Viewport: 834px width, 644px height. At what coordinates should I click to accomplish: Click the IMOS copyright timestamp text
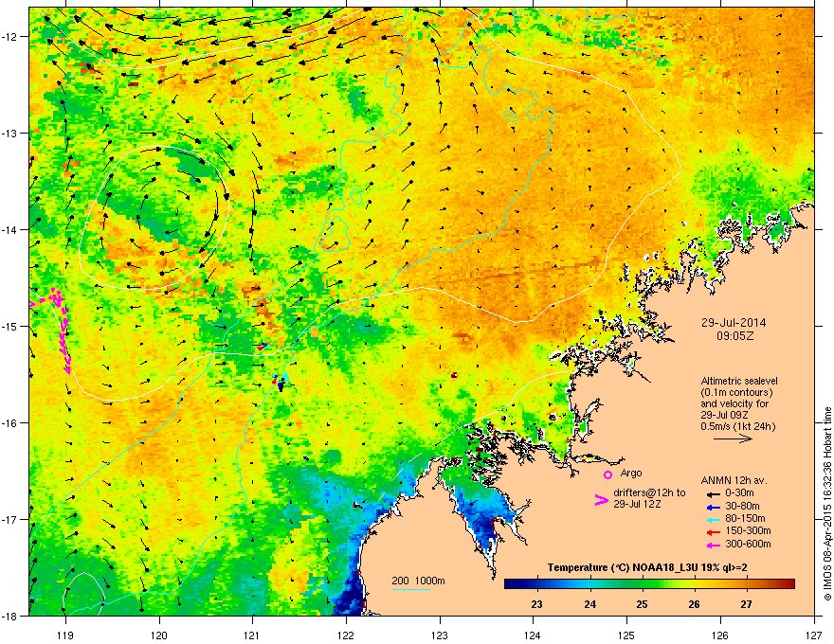[827, 504]
